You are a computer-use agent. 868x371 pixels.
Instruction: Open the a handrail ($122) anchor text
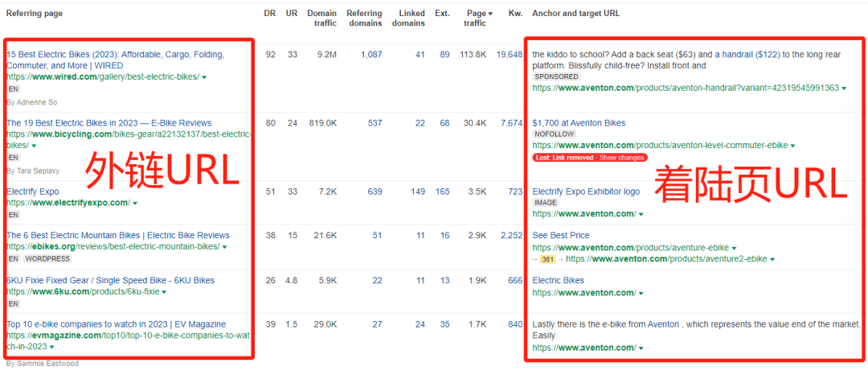[x=747, y=55]
